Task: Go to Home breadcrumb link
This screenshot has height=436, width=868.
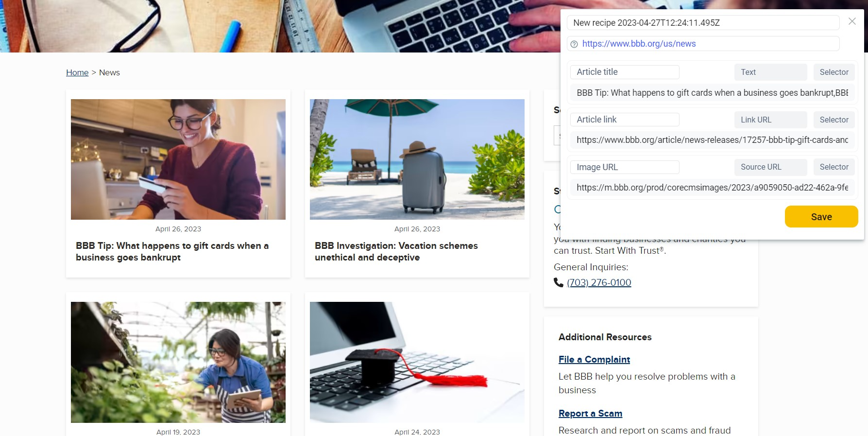Action: click(77, 72)
